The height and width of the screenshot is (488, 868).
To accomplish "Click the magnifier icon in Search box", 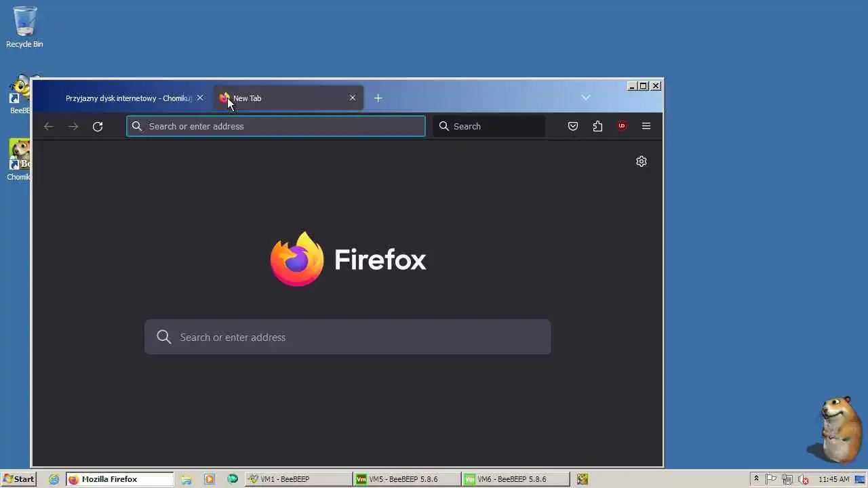I will [444, 126].
